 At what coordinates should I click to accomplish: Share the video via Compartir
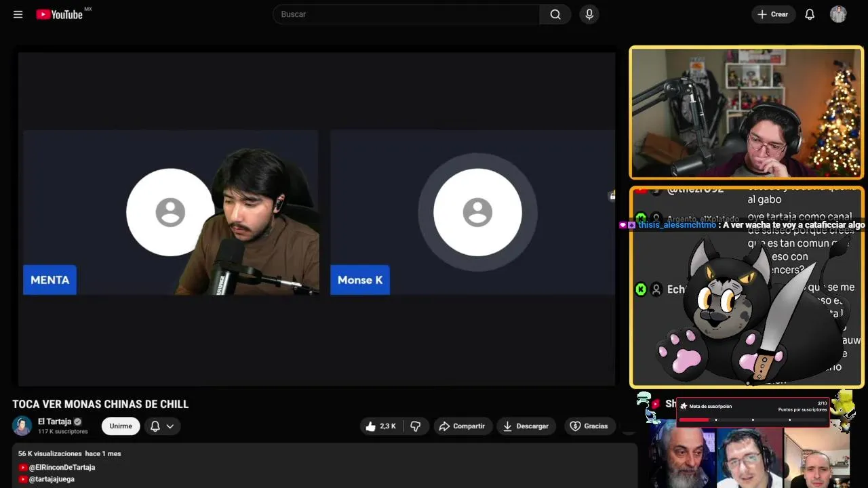462,426
